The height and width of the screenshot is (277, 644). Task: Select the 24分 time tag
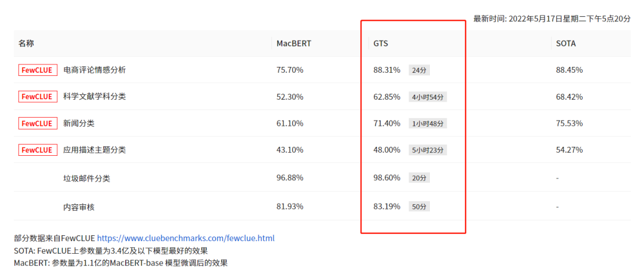pyautogui.click(x=419, y=70)
